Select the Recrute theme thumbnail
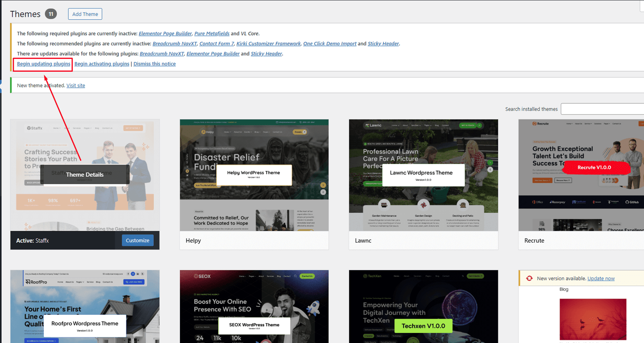 [581, 175]
